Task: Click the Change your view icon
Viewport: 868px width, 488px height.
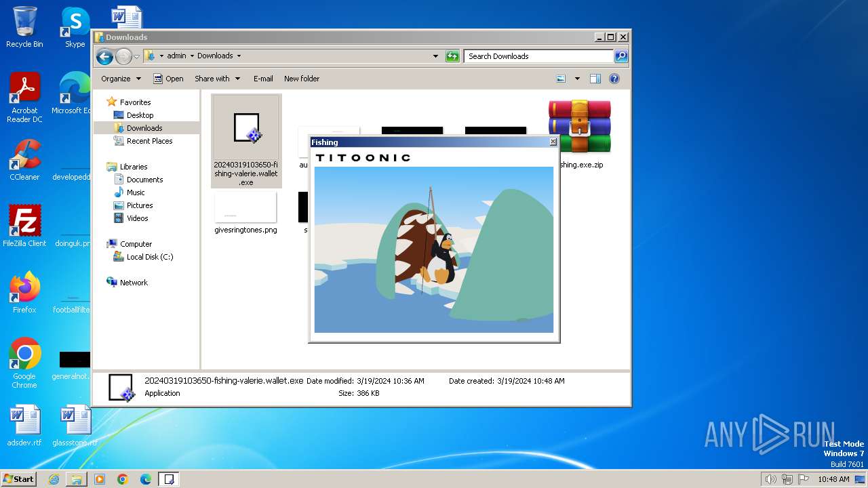Action: [561, 79]
